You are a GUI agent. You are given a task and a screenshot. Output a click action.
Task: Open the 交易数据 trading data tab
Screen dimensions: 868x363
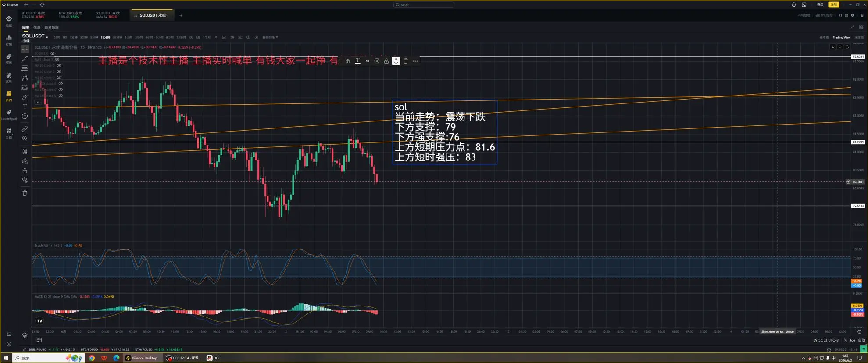pyautogui.click(x=51, y=28)
